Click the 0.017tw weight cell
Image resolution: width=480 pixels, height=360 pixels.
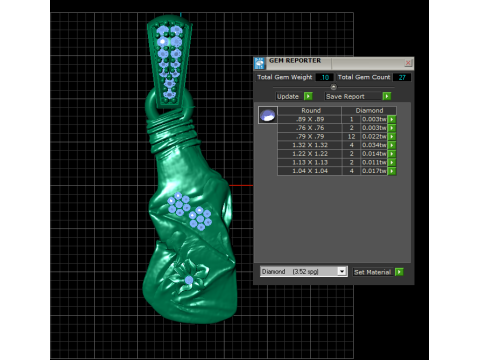374,171
